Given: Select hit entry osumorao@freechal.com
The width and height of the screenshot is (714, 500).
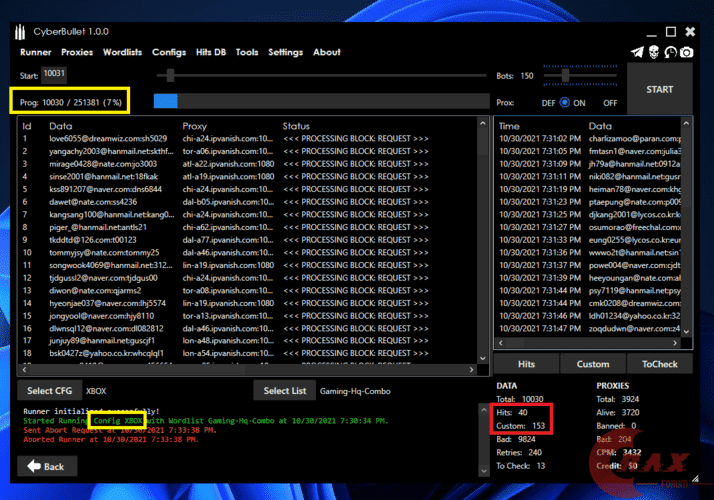Looking at the screenshot, I should pyautogui.click(x=590, y=227).
